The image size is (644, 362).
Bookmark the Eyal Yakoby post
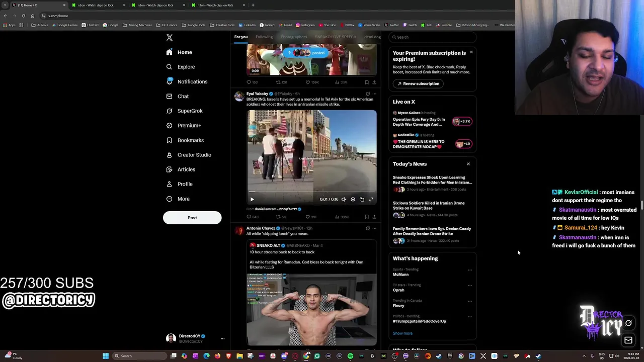point(366,217)
